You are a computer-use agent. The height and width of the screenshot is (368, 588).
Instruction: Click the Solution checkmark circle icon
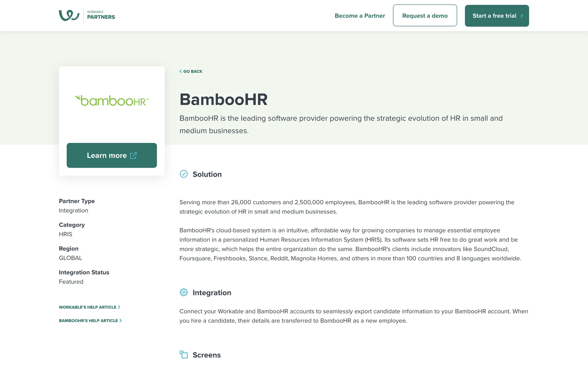(x=184, y=174)
